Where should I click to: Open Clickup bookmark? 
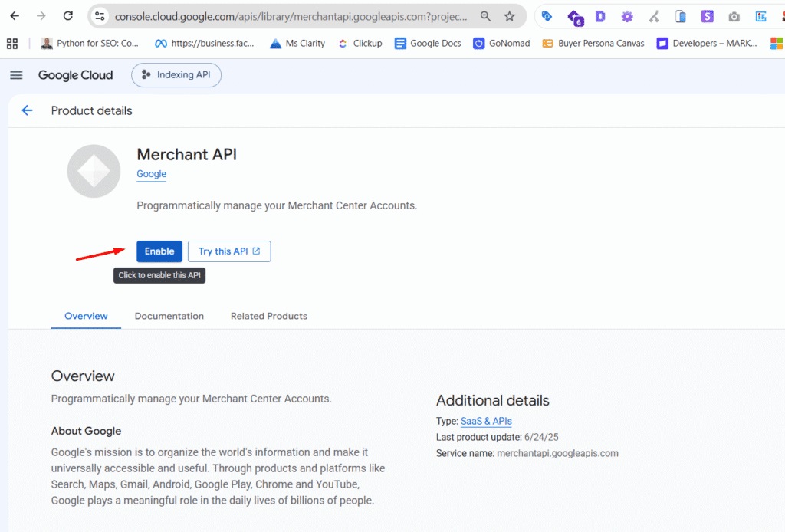360,44
